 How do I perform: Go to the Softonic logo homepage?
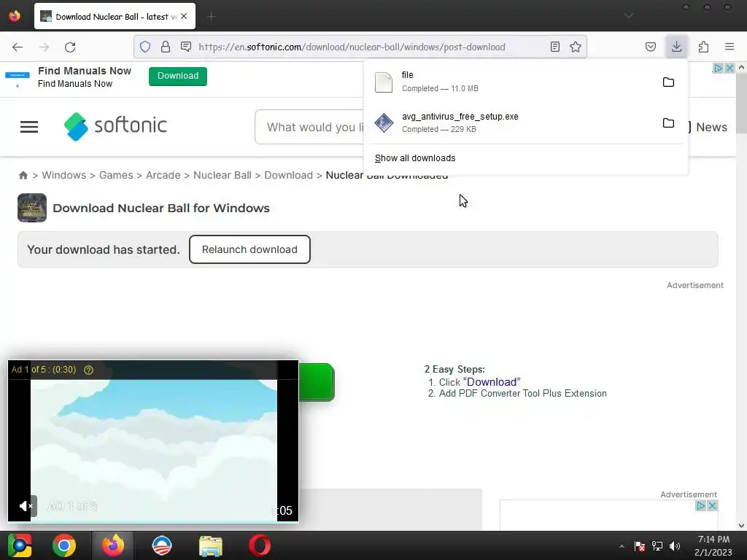[115, 126]
